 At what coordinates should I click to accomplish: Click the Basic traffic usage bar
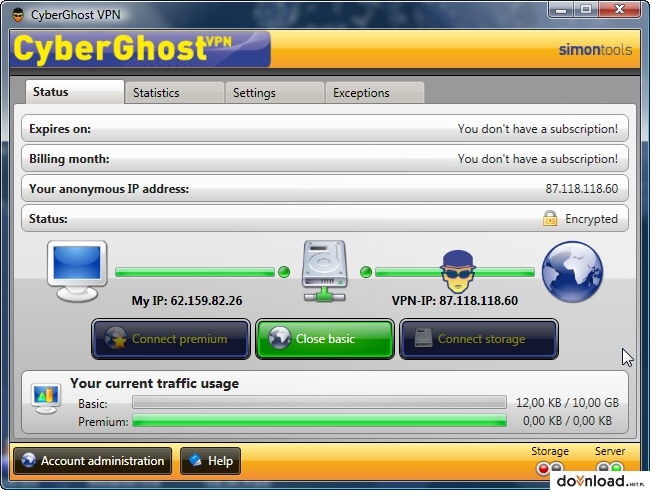click(319, 402)
